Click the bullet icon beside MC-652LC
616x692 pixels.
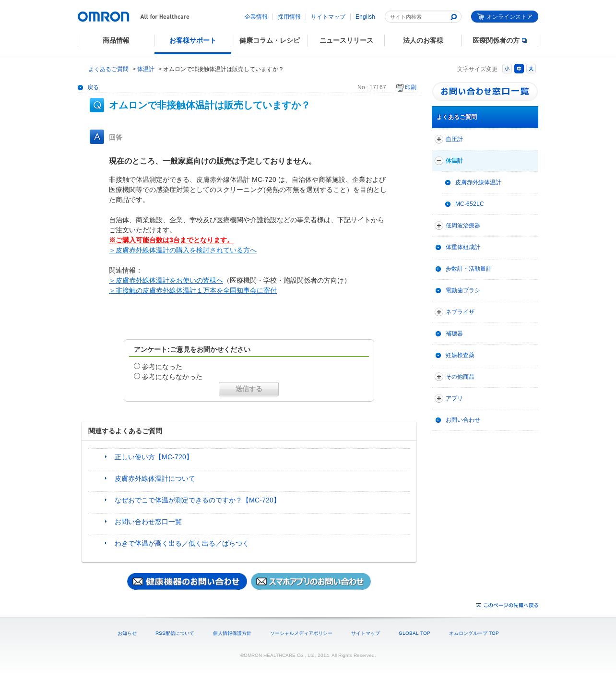(x=448, y=204)
